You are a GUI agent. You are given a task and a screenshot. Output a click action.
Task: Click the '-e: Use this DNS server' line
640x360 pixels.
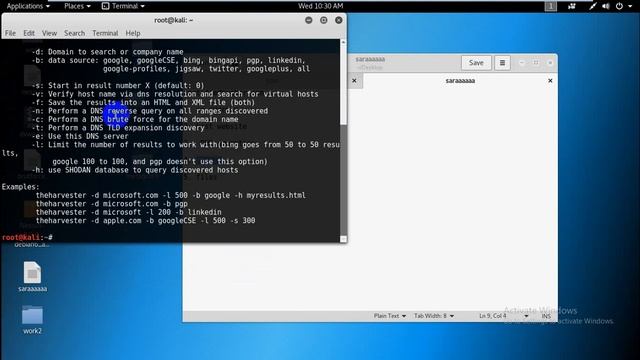(x=80, y=136)
